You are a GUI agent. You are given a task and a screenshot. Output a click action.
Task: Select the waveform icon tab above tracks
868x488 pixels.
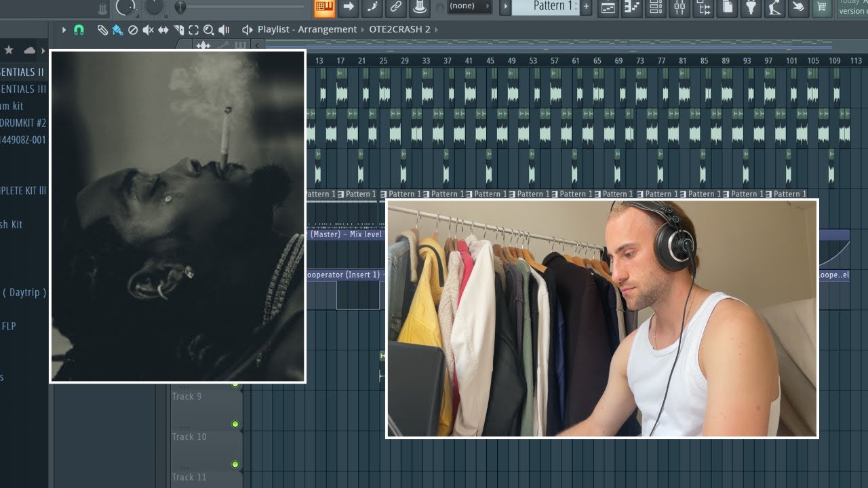pyautogui.click(x=203, y=45)
